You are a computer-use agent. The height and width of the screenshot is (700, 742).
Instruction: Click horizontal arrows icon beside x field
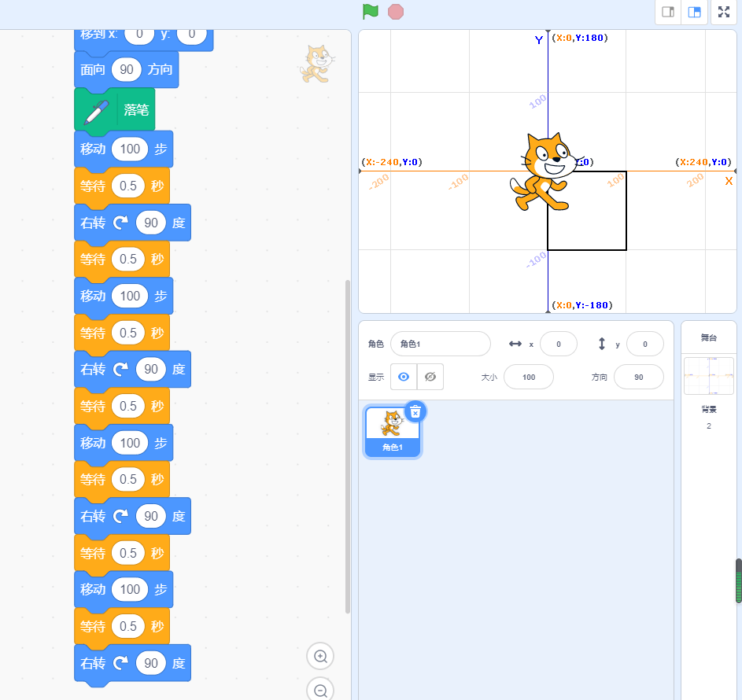515,344
